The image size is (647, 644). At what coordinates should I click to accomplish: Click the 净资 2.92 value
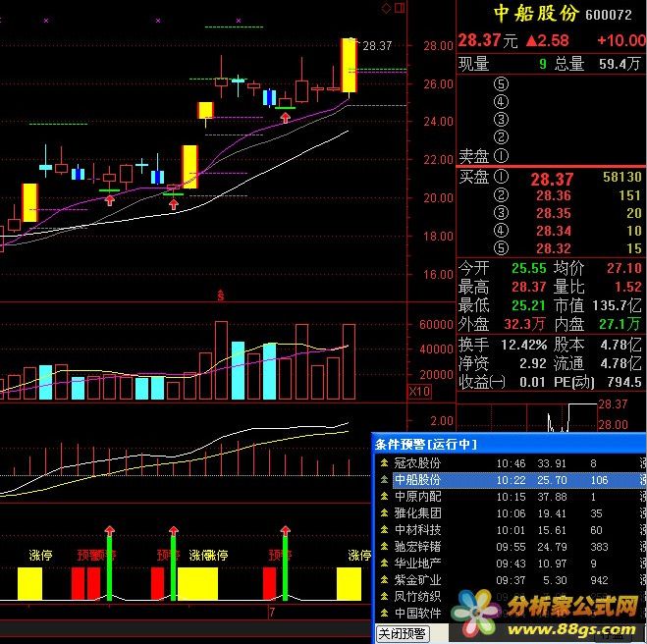pos(533,363)
